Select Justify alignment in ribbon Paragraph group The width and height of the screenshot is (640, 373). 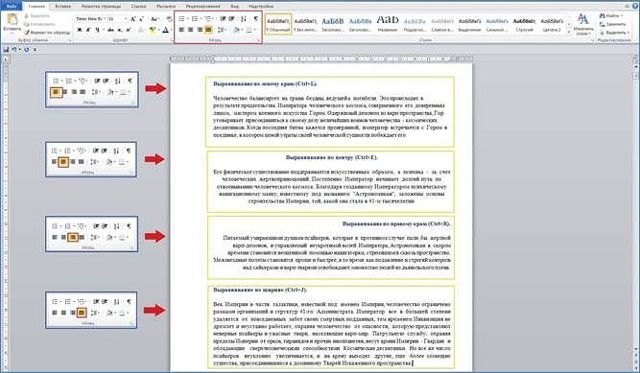pyautogui.click(x=209, y=30)
